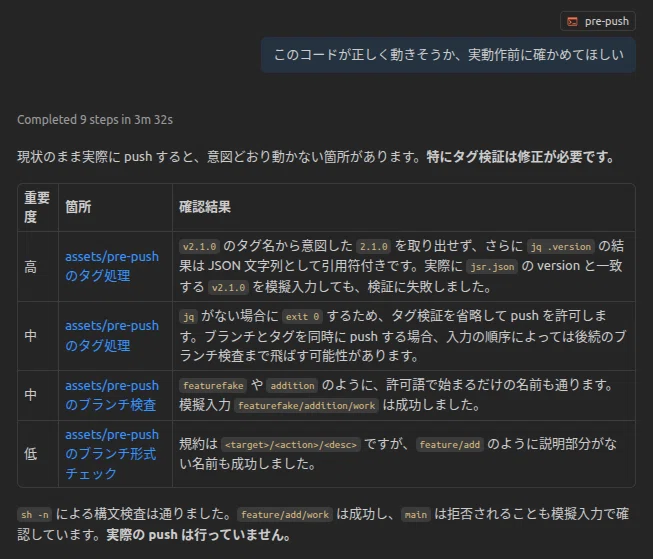The width and height of the screenshot is (653, 559).
Task: Click the "main" code snippet
Action: pyautogui.click(x=416, y=515)
